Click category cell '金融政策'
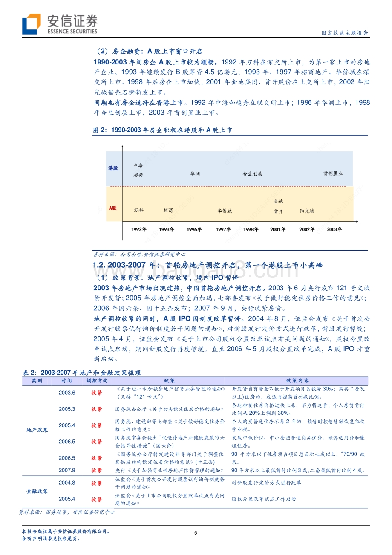 tap(37, 491)
